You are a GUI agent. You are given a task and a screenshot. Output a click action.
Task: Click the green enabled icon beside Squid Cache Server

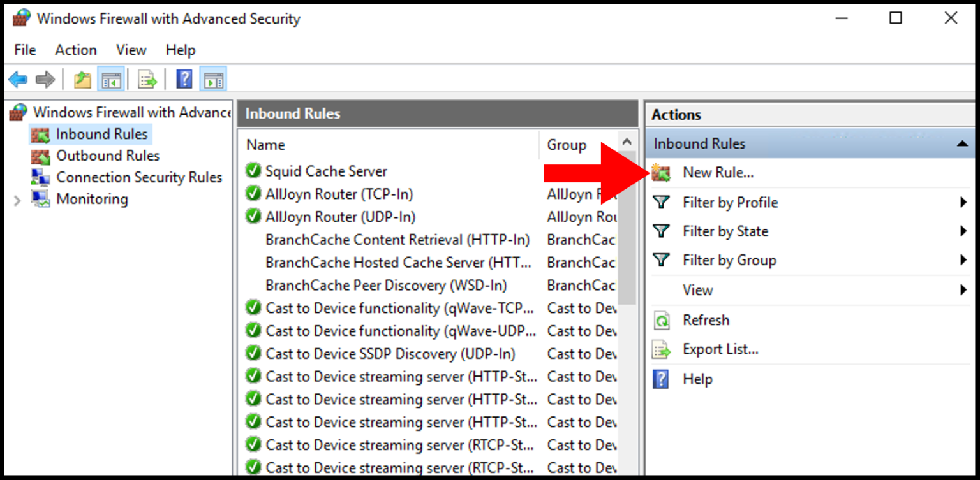pyautogui.click(x=253, y=171)
